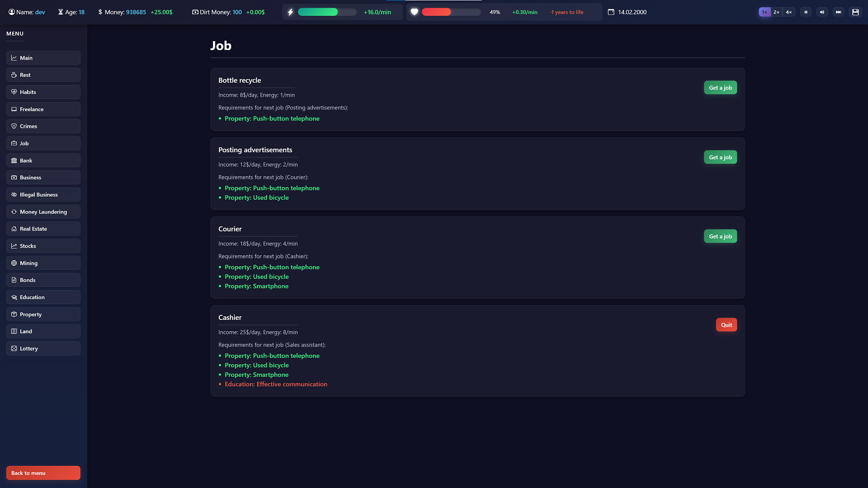The image size is (868, 488).
Task: Switch game speed to 2x
Action: coord(776,12)
